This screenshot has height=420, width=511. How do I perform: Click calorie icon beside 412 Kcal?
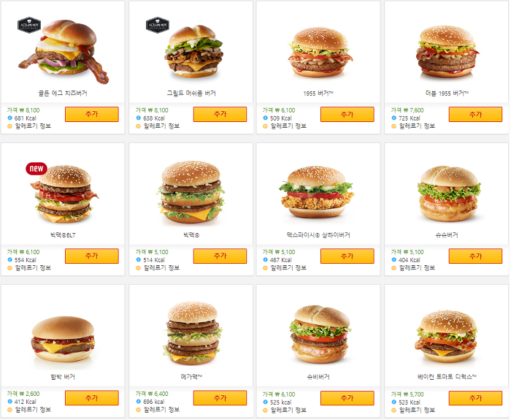pos(9,402)
